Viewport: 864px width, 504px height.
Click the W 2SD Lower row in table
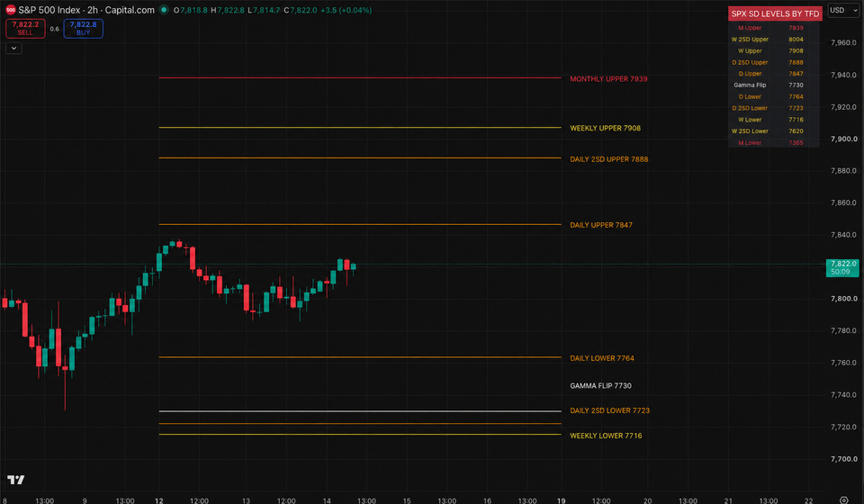[x=774, y=131]
